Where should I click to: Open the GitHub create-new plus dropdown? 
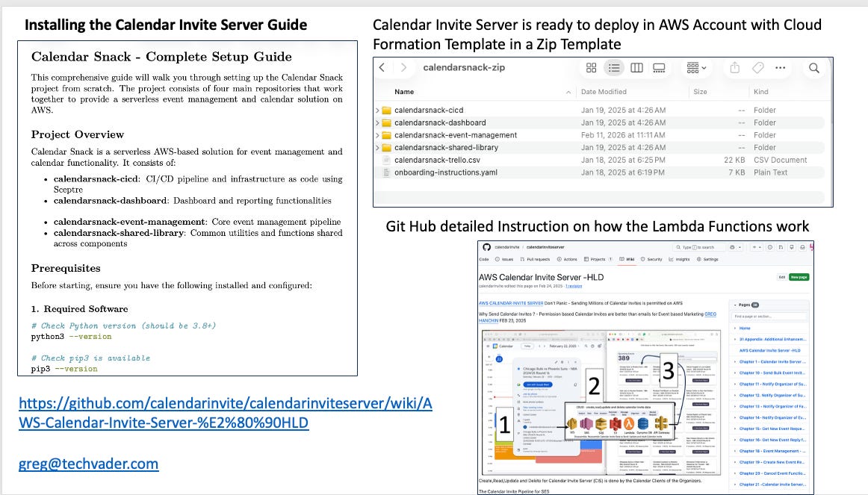point(757,247)
